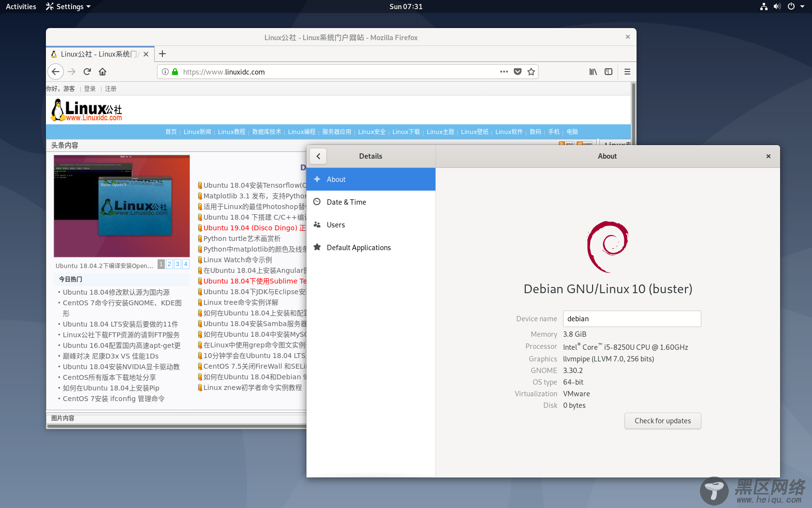The height and width of the screenshot is (508, 812).
Task: Open Linux软件 navigation link
Action: [509, 132]
